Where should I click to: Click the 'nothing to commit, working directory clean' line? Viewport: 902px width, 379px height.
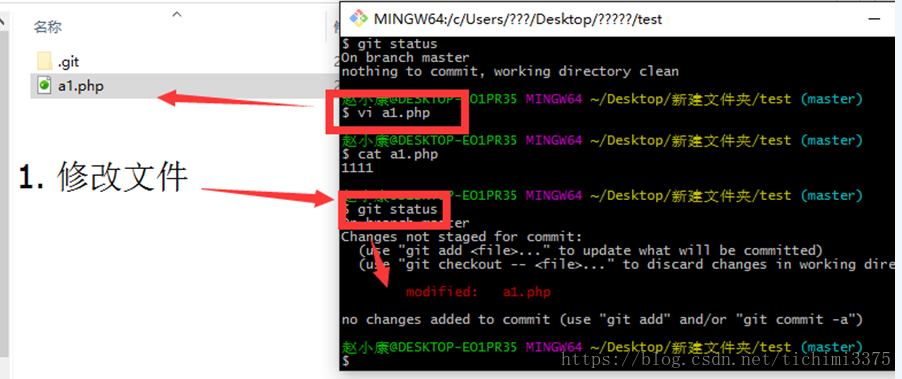(x=510, y=71)
